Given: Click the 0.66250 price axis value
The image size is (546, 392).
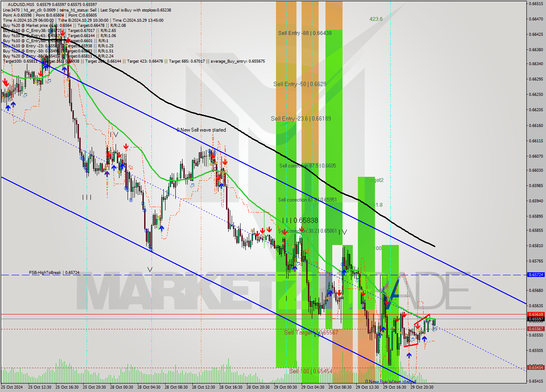Looking at the screenshot, I should (536, 95).
